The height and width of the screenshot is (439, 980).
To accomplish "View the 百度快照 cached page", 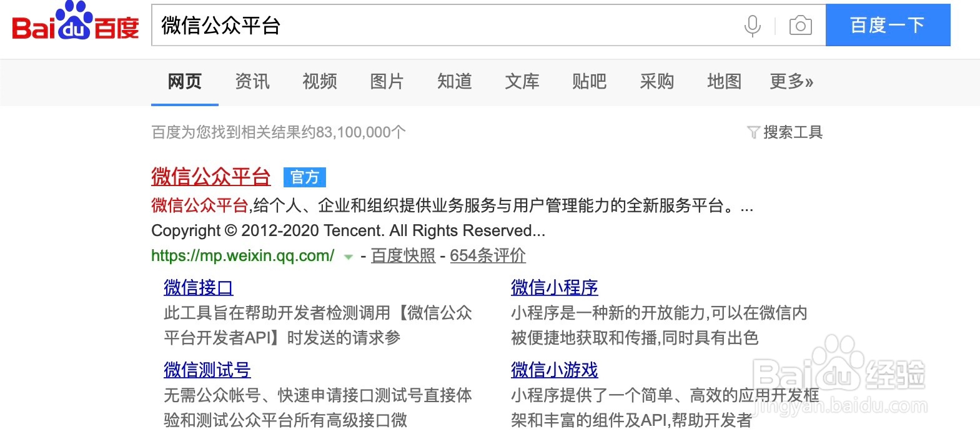I will [x=403, y=255].
